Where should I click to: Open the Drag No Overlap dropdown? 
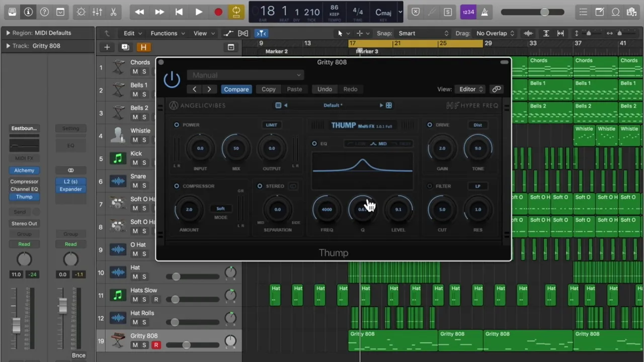495,33
